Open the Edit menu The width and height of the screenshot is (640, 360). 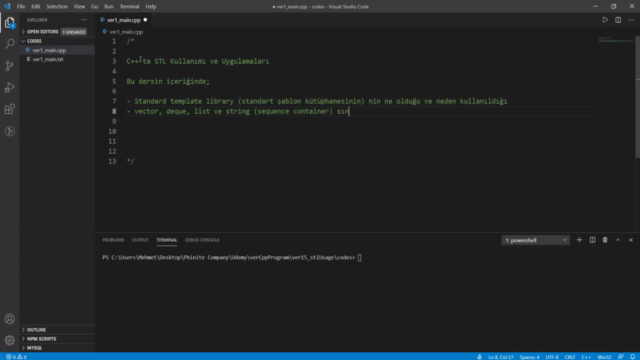tap(36, 7)
